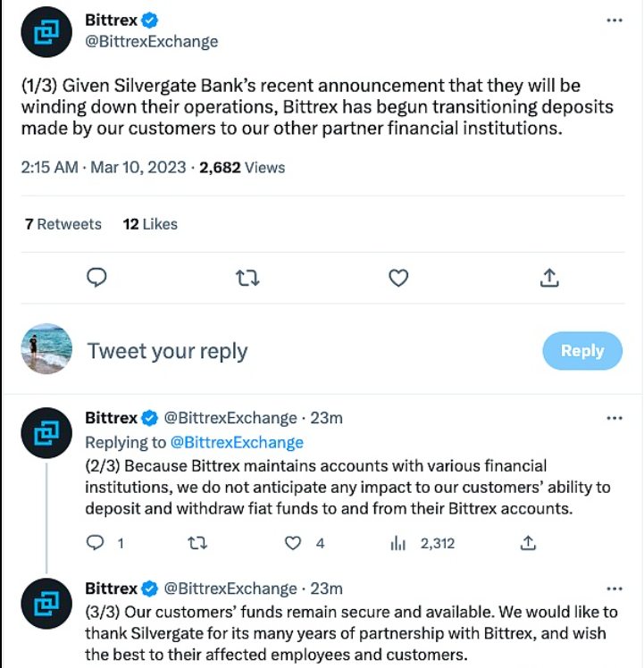The image size is (644, 668).
Task: View the 12 Likes list
Action: click(x=150, y=224)
